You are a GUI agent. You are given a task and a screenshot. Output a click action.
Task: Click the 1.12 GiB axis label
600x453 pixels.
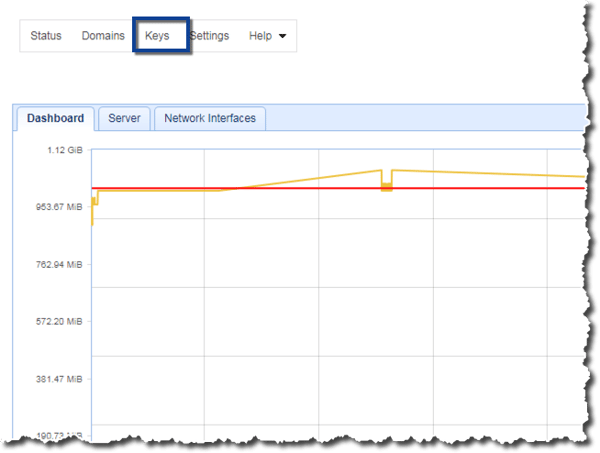pyautogui.click(x=67, y=150)
